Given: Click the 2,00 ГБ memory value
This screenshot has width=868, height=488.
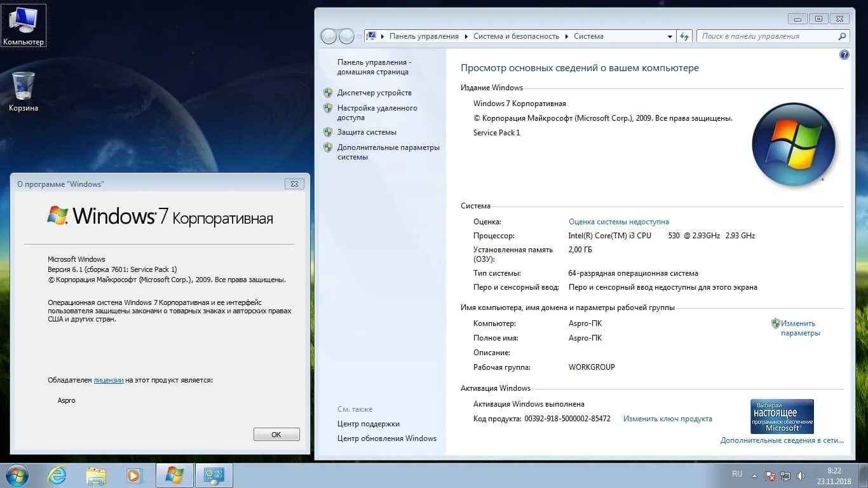Looking at the screenshot, I should (x=580, y=250).
